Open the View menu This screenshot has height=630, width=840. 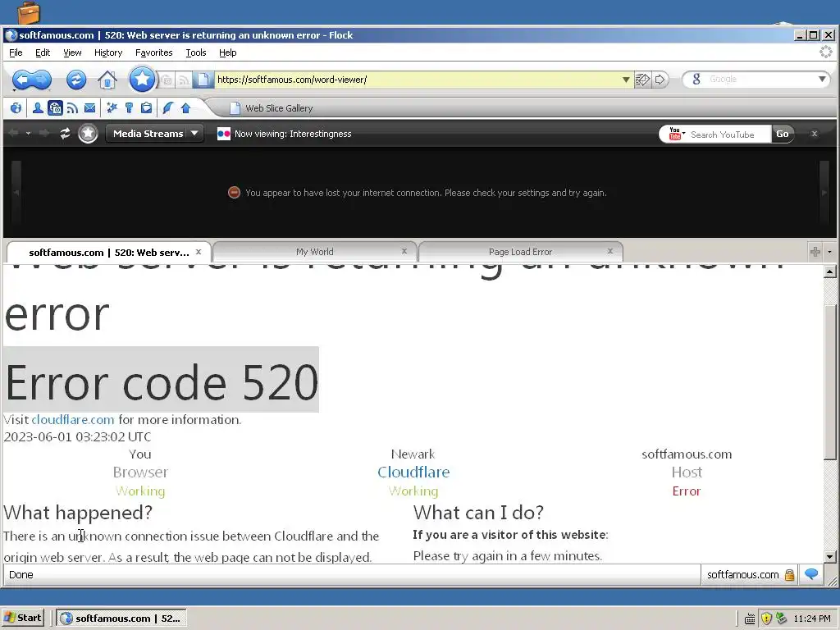(72, 52)
